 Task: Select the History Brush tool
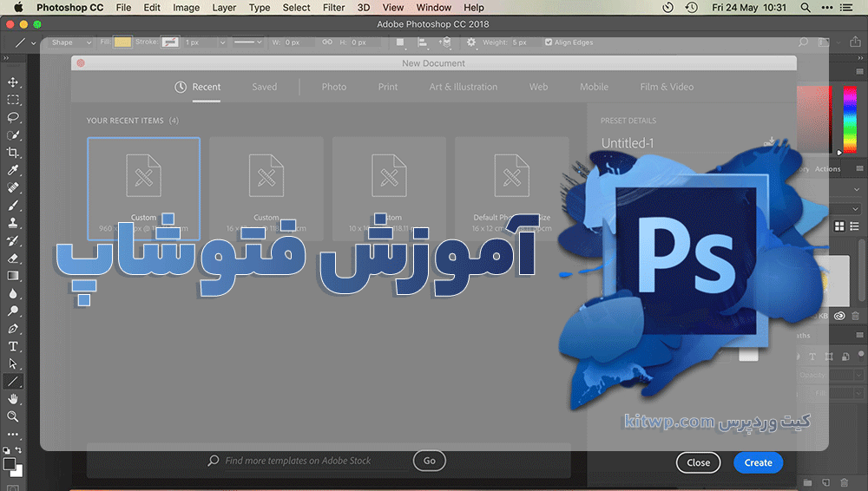pyautogui.click(x=13, y=240)
